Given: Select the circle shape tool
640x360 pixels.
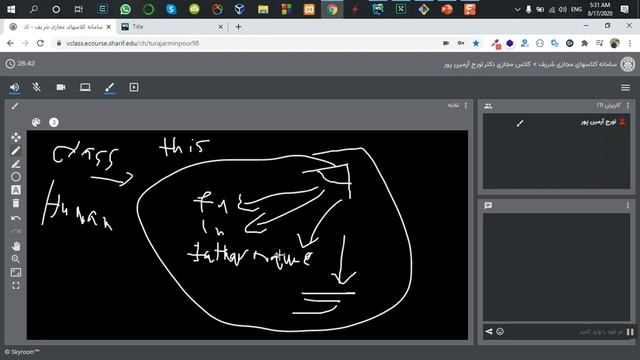Looking at the screenshot, I should pyautogui.click(x=16, y=177).
